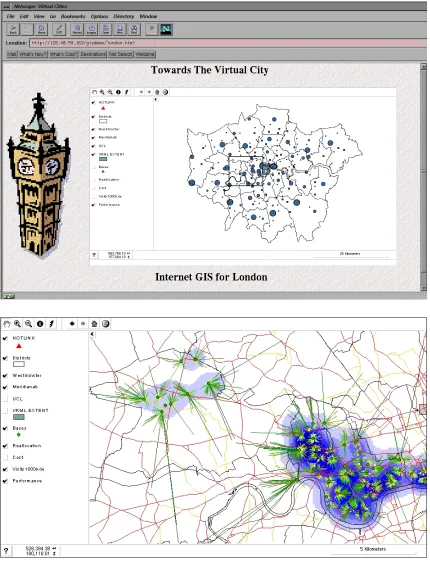Open the Bookmarks menu
This screenshot has height=563, width=430.
coord(73,17)
